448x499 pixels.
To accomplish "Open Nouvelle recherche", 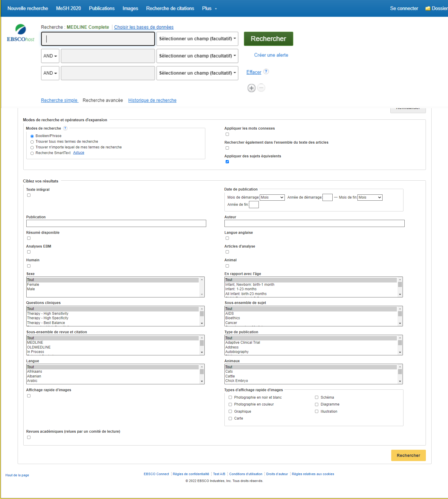I will [x=28, y=8].
